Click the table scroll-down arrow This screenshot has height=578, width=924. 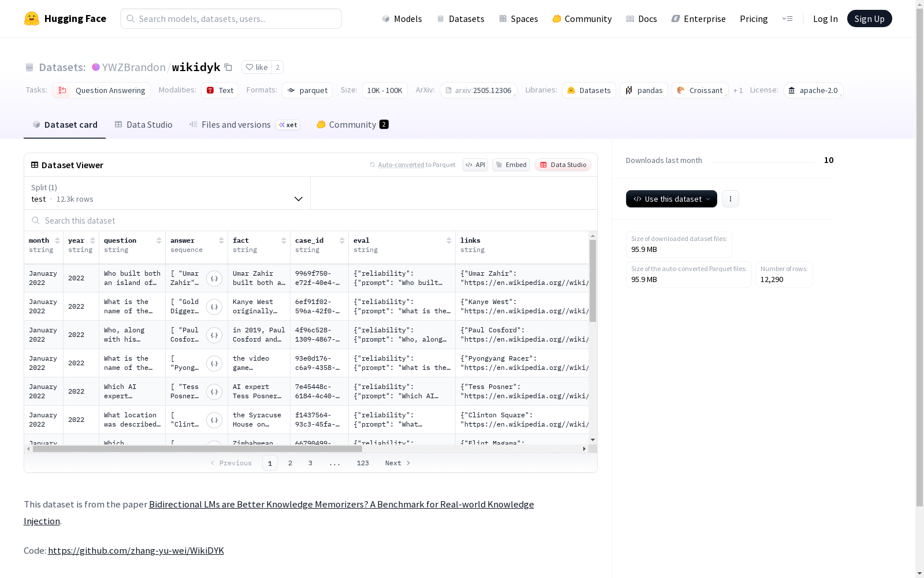click(x=593, y=440)
